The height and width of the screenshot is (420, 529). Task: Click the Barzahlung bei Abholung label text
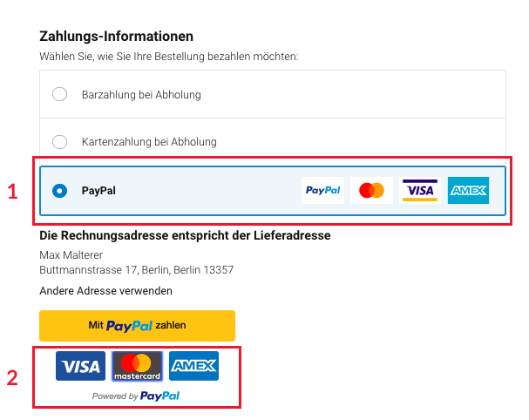[141, 94]
